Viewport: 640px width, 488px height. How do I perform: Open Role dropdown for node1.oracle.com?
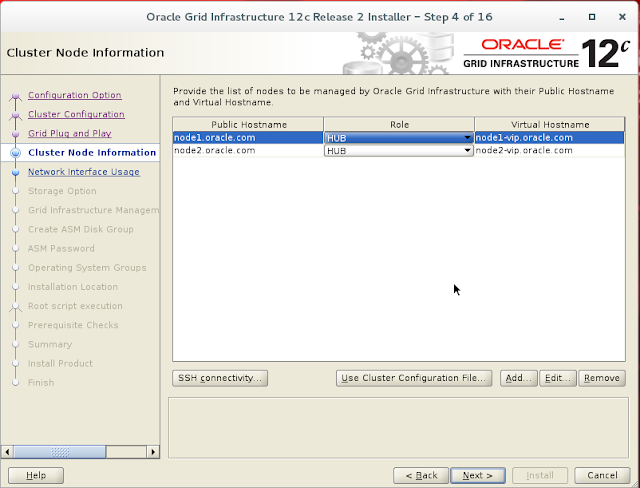[398, 138]
